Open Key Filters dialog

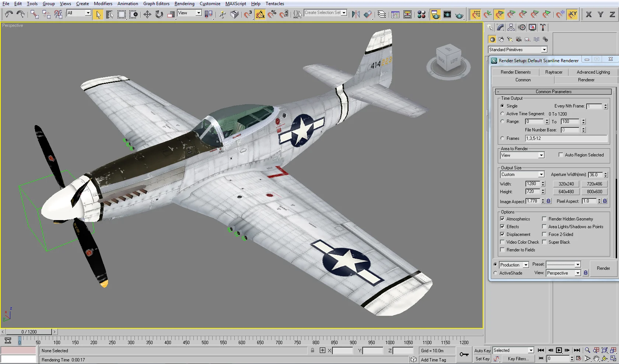518,359
